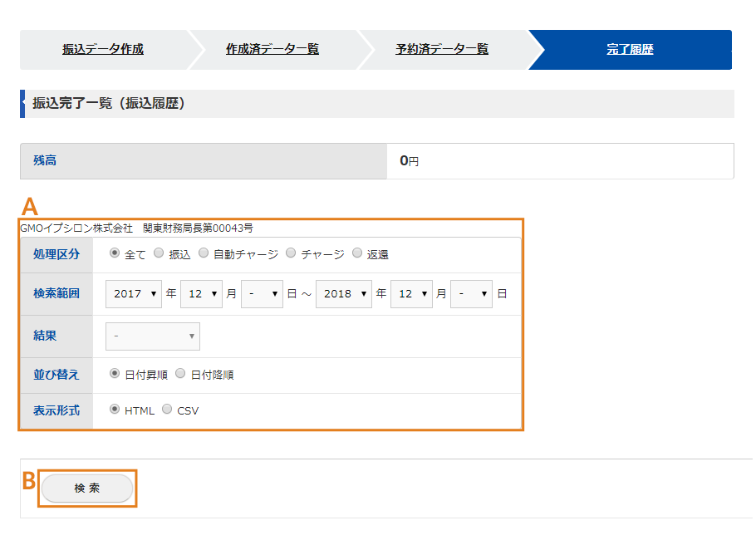This screenshot has width=756, height=540.
Task: Open the end year dropdown showing 2018
Action: (x=343, y=294)
